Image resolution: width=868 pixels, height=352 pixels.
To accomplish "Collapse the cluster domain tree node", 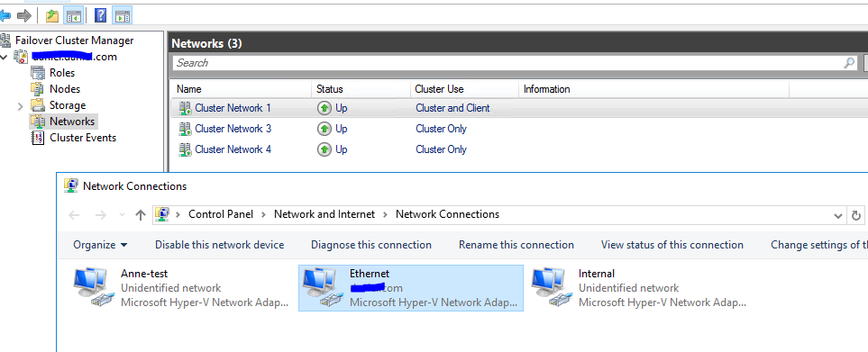I will [x=4, y=57].
